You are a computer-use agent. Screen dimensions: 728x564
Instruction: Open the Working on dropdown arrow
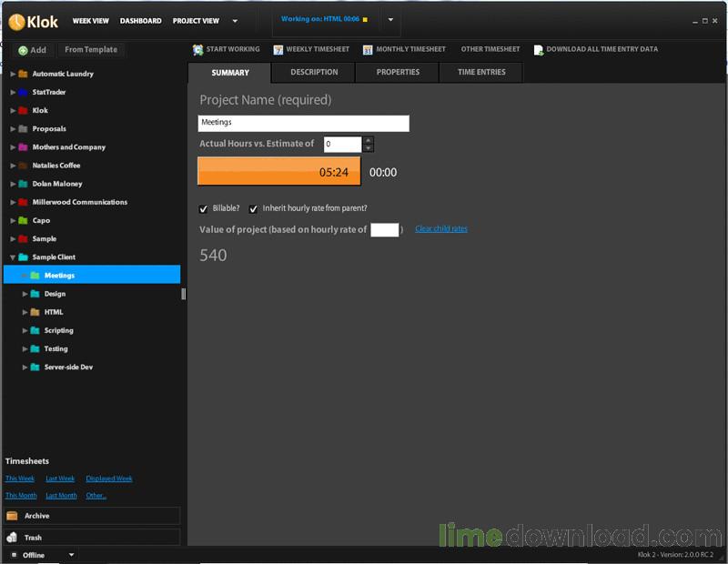[x=390, y=19]
